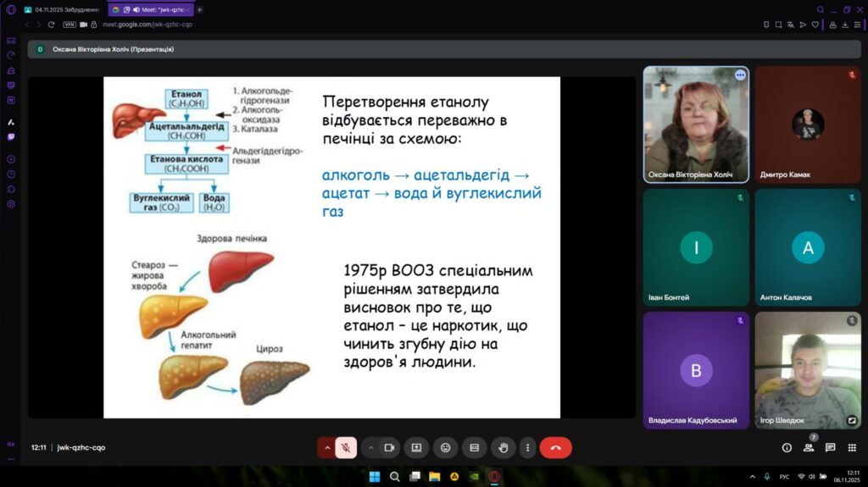This screenshot has width=868, height=487.
Task: Open options on Оксана Холіч video tile
Action: [x=739, y=75]
